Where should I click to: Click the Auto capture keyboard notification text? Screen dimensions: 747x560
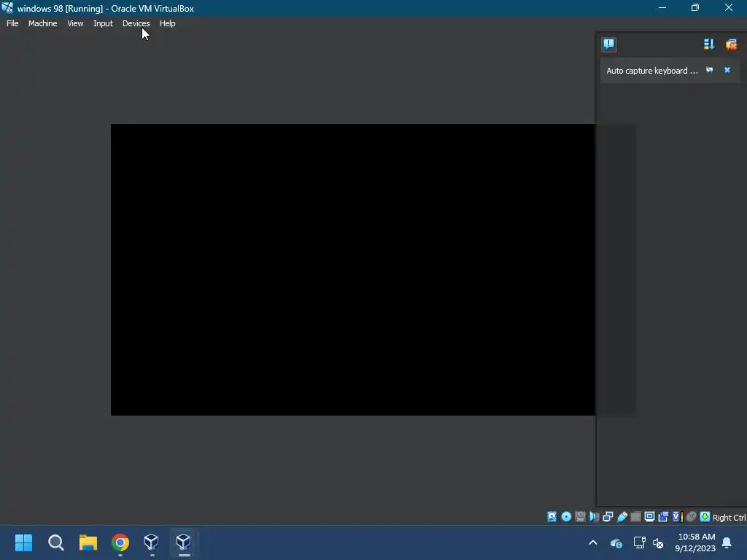point(651,71)
